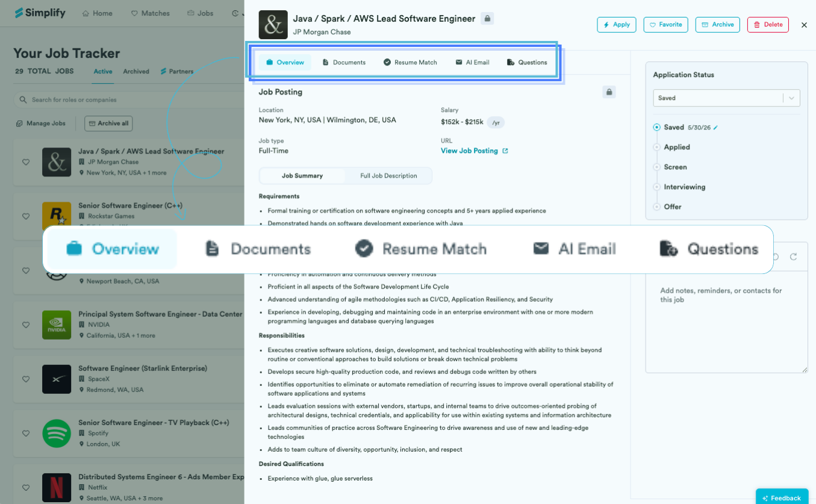Open the Software Engineer (Starlink Enterprise) job
The width and height of the screenshot is (816, 504).
click(x=143, y=369)
